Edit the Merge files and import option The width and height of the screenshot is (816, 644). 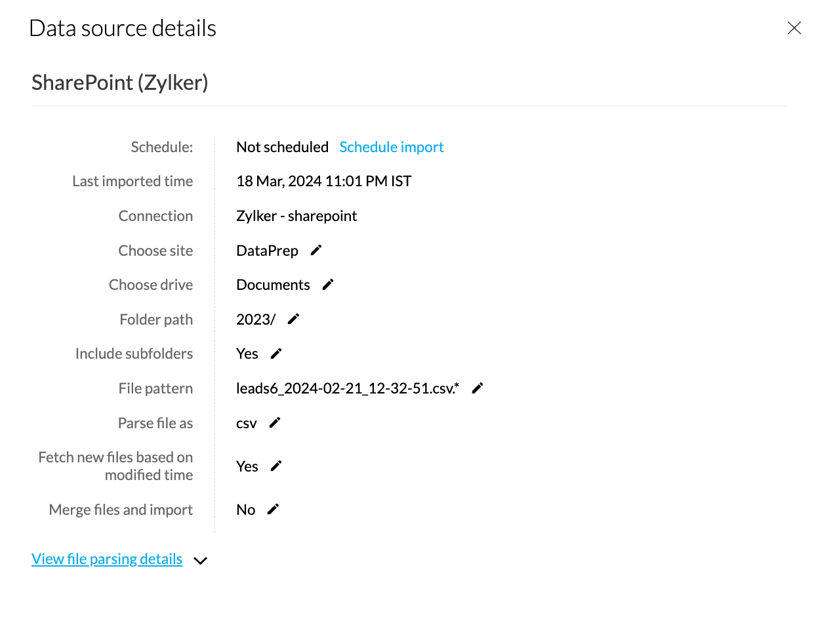[x=274, y=509]
